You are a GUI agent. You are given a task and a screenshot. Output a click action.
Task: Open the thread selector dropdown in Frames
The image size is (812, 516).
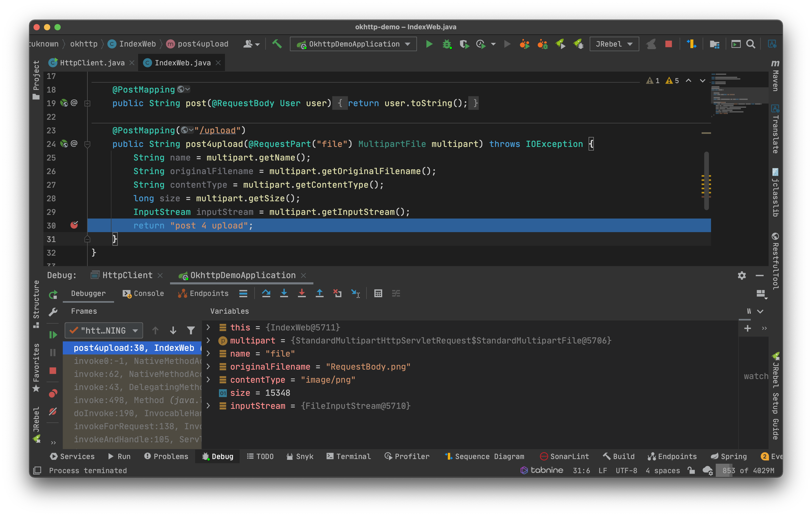(104, 330)
